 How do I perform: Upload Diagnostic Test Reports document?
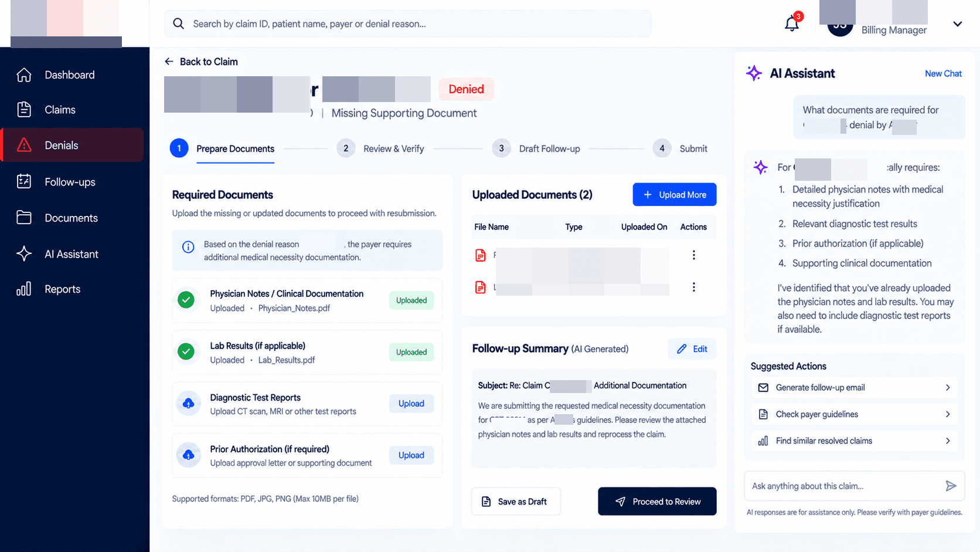411,404
